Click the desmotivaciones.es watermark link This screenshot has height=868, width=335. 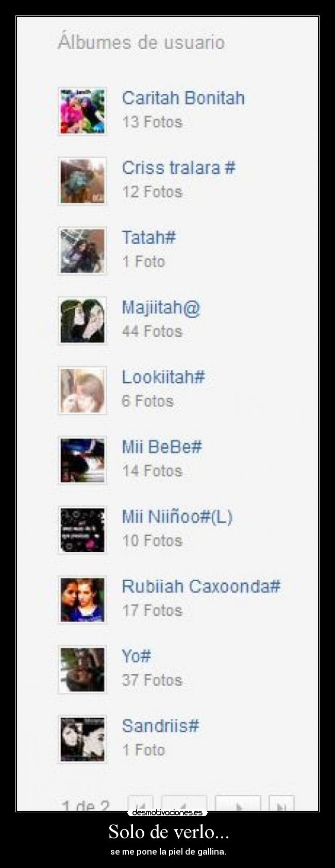pos(167,813)
